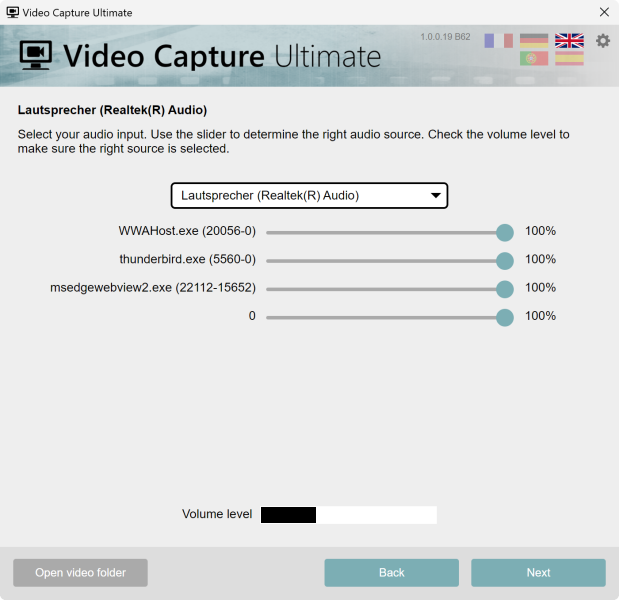Click the slider handle for source 0
This screenshot has width=619, height=600.
click(x=505, y=316)
